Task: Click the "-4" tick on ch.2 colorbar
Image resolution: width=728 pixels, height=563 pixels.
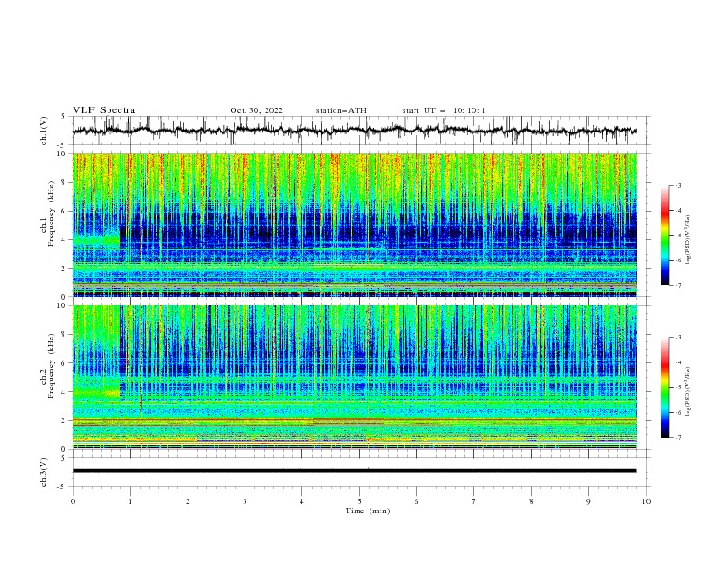Action: (x=678, y=362)
